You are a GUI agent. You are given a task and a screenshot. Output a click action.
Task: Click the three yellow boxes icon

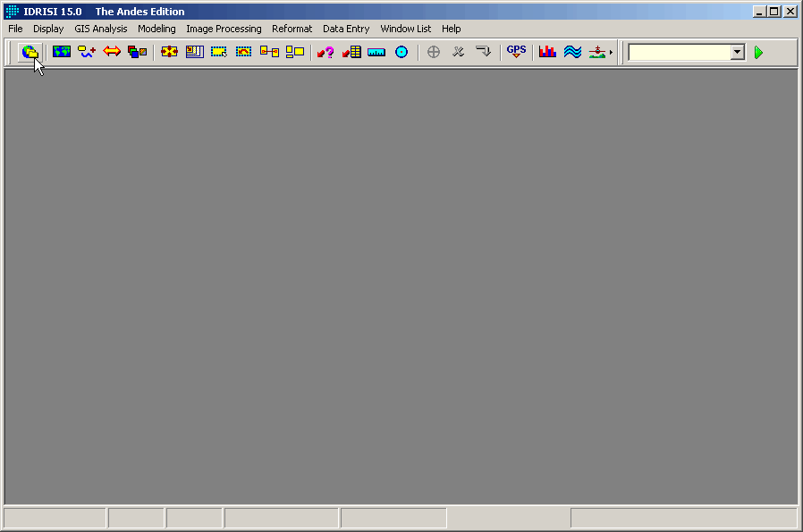tap(295, 52)
